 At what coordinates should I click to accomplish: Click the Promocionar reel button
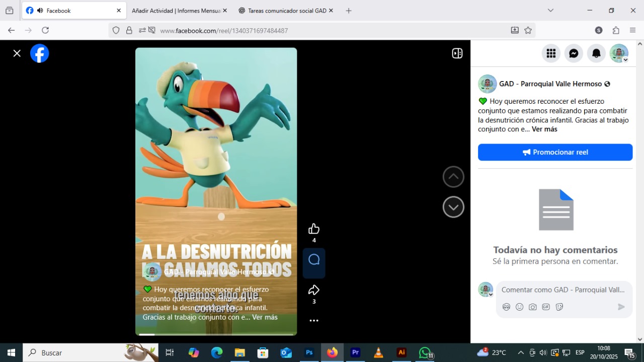pos(555,152)
